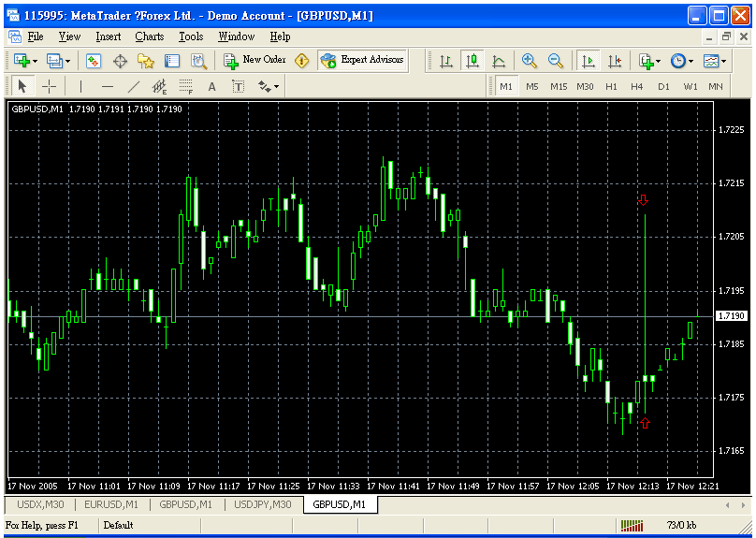This screenshot has width=756, height=538.
Task: Expand the Arrows dropdown arrow
Action: 276,87
